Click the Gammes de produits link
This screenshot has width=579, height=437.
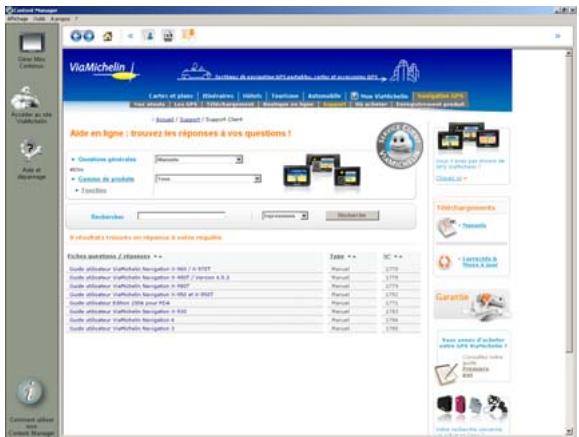pos(106,179)
